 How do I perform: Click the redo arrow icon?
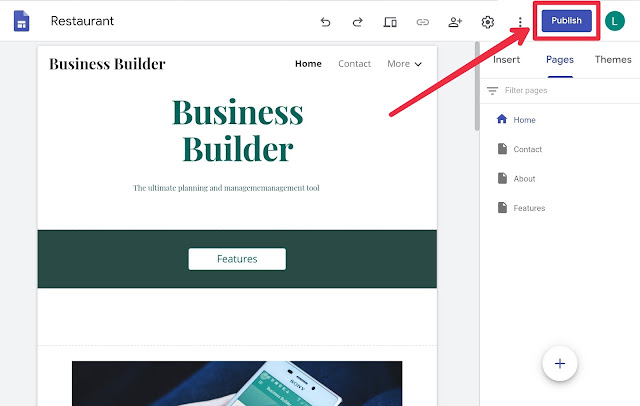point(358,22)
